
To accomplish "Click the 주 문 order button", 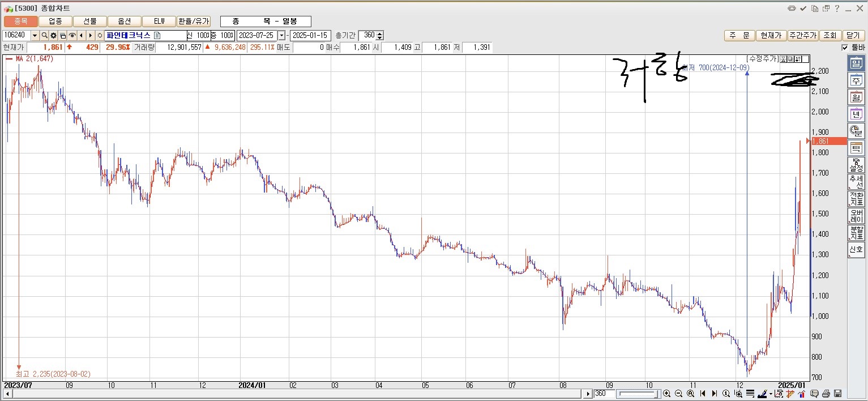I will pyautogui.click(x=739, y=36).
